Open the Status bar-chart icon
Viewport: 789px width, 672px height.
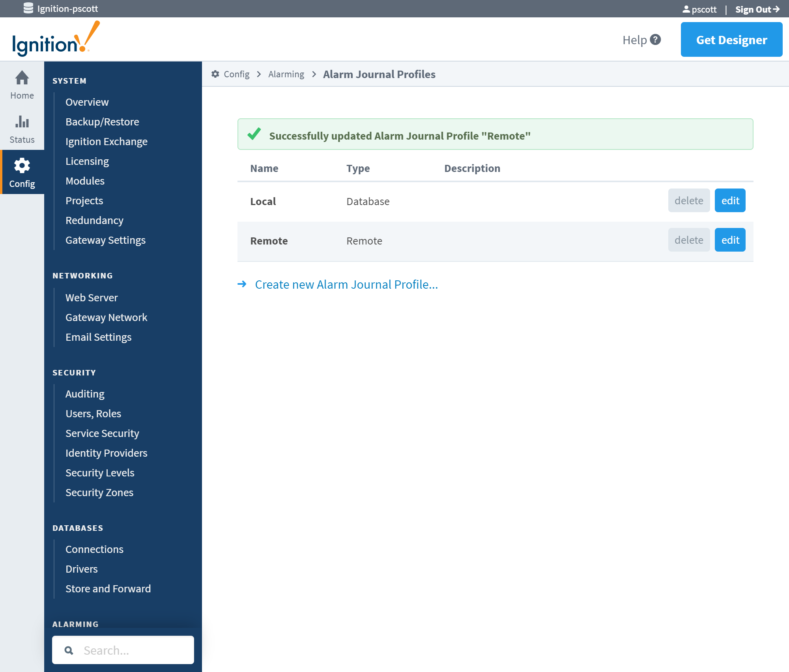pos(22,121)
